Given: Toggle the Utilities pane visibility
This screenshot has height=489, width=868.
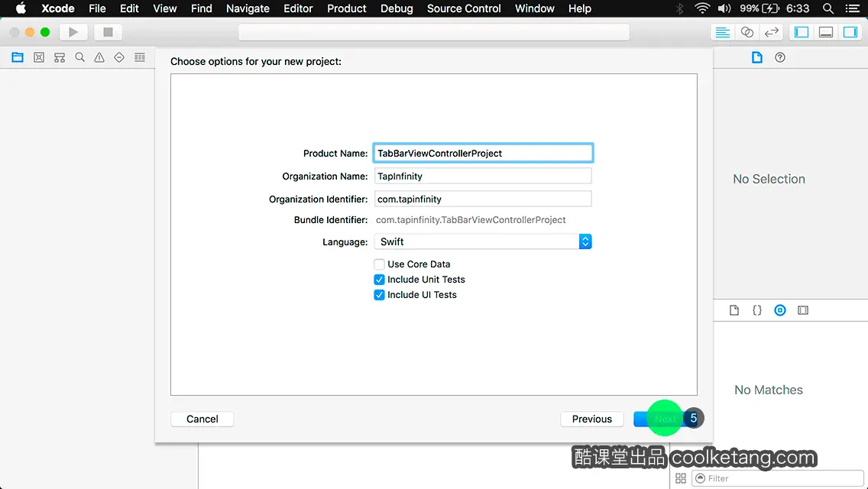Looking at the screenshot, I should [850, 32].
